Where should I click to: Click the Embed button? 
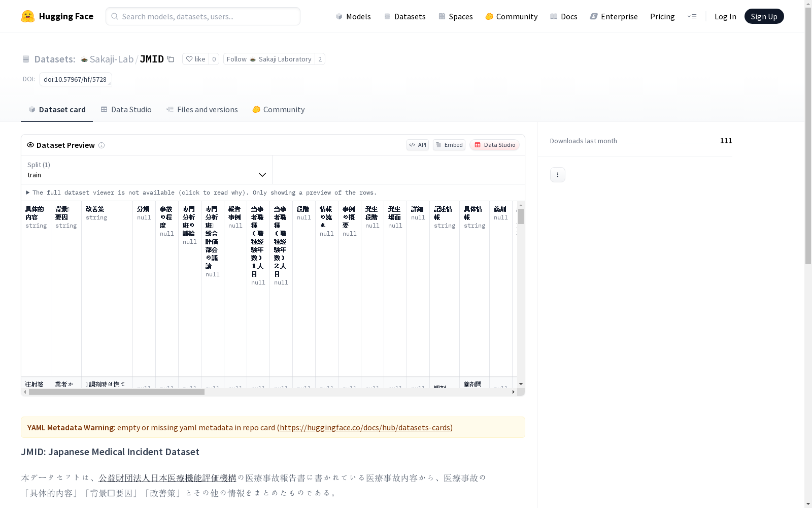tap(449, 145)
